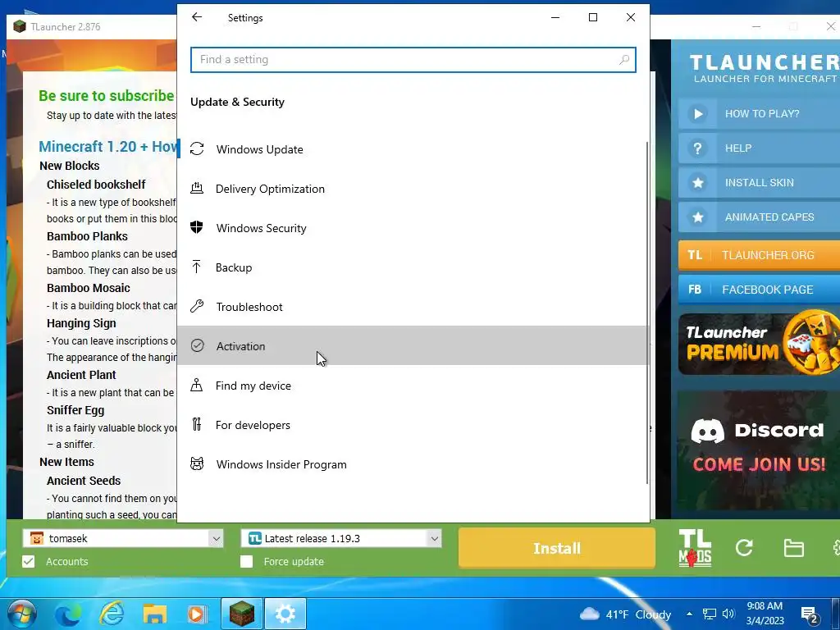This screenshot has height=630, width=840.
Task: Click the Activation checkmark icon
Action: [197, 345]
